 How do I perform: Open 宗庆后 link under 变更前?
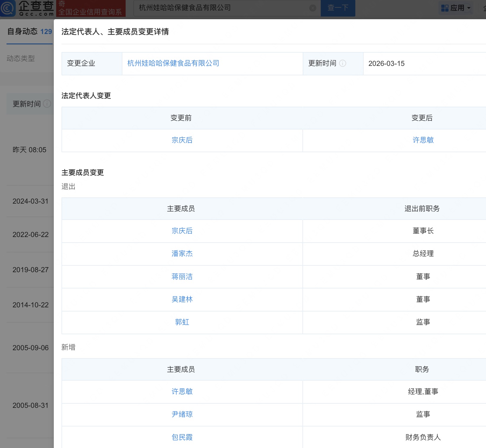pos(182,140)
